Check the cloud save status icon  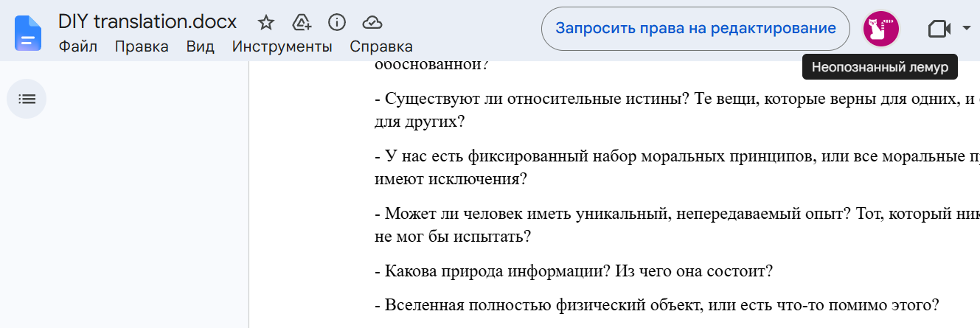pos(372,23)
